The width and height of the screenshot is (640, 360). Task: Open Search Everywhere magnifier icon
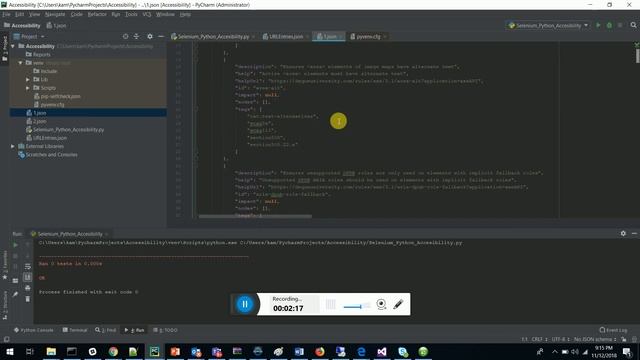(x=633, y=25)
